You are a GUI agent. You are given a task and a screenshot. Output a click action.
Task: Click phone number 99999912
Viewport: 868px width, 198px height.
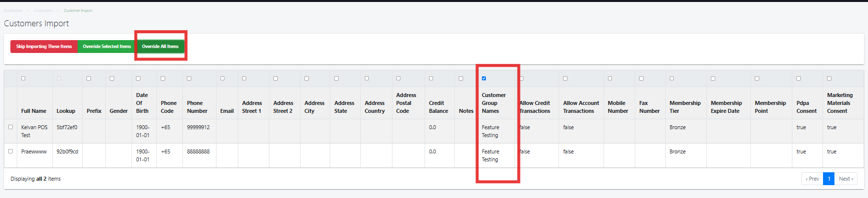pos(198,127)
